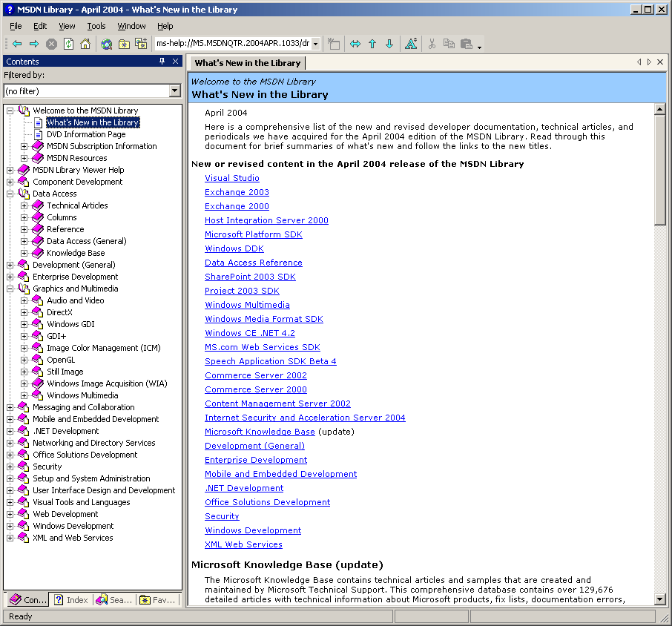Open the Microsoft Knowledge Base link
This screenshot has width=672, height=626.
[260, 432]
